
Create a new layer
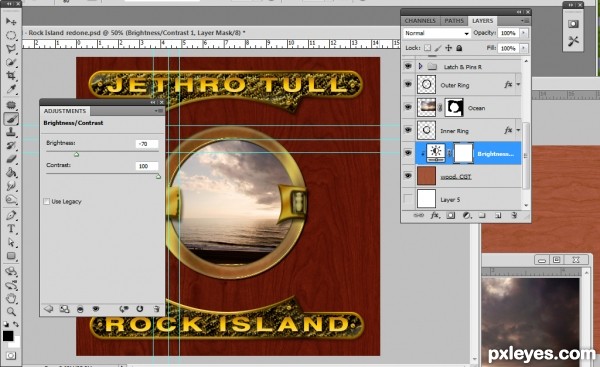[498, 215]
